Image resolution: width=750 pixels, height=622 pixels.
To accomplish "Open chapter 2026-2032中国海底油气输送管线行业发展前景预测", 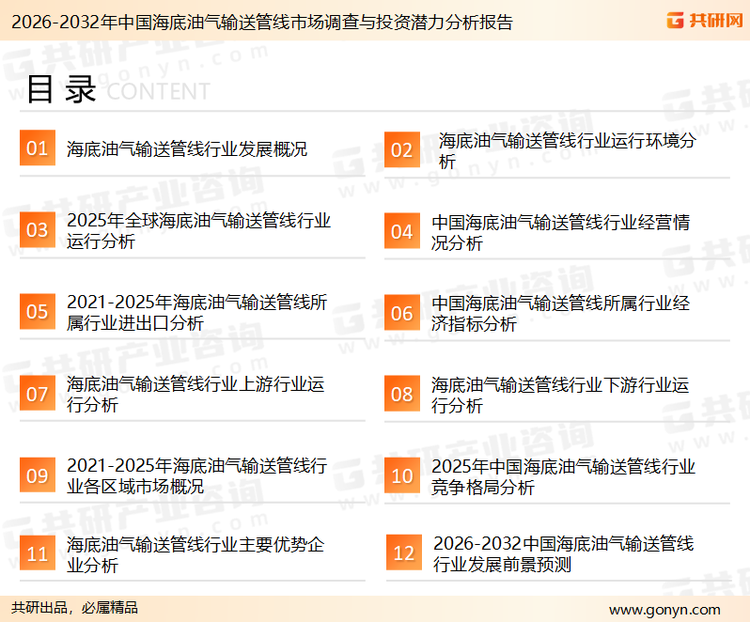I will 563,554.
